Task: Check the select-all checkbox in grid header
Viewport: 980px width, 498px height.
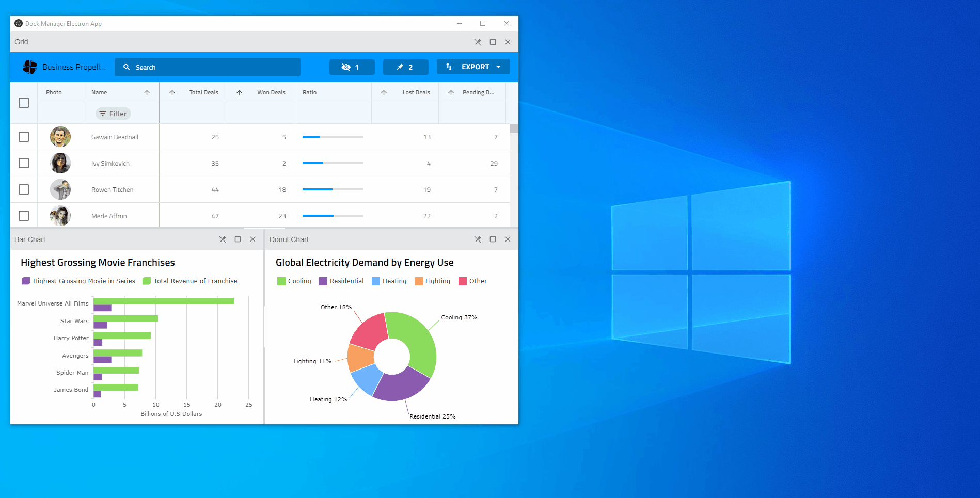Action: pos(24,103)
